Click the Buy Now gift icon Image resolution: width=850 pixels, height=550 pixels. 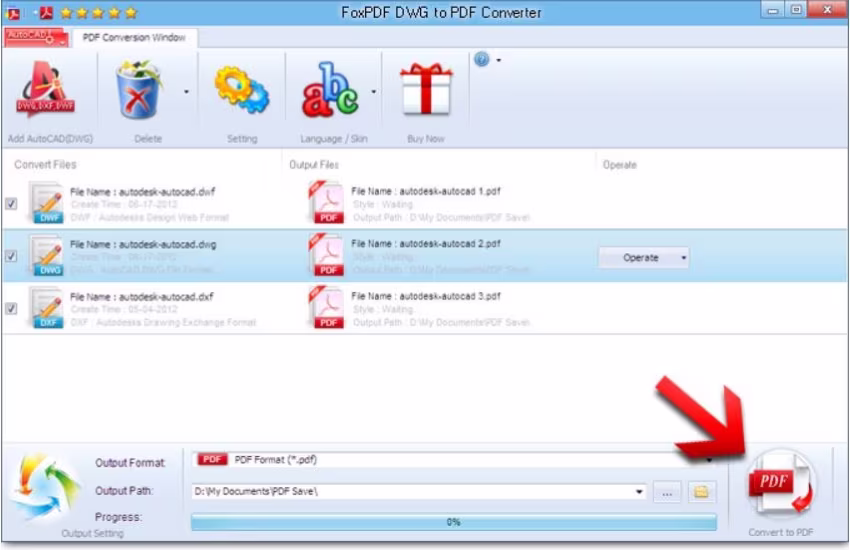point(426,89)
